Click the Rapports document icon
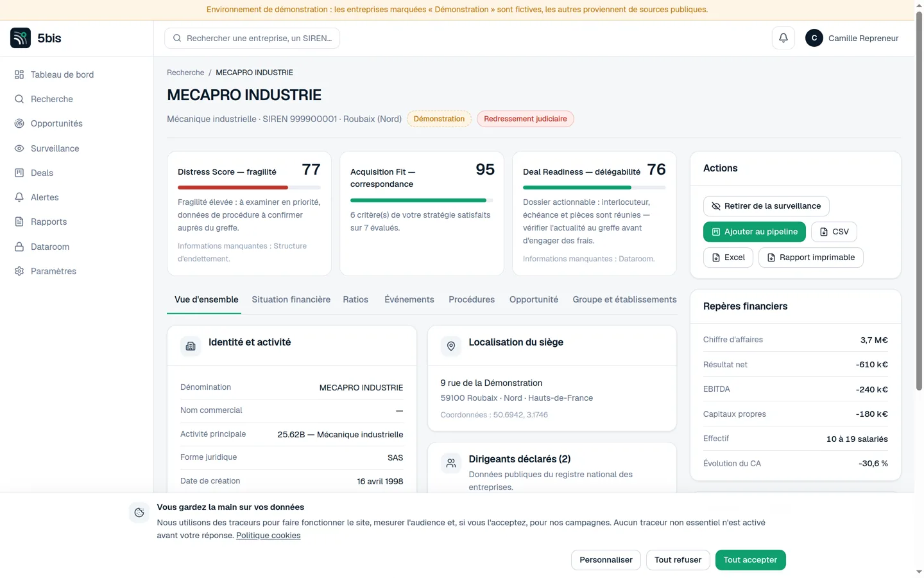Image resolution: width=924 pixels, height=578 pixels. pos(19,222)
